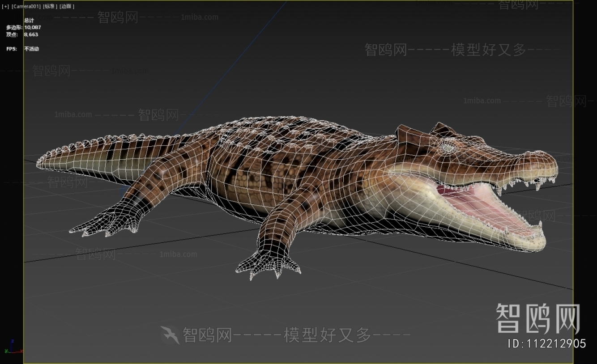
Task: Open the [Camera001] viewport view menu
Action: click(x=26, y=6)
